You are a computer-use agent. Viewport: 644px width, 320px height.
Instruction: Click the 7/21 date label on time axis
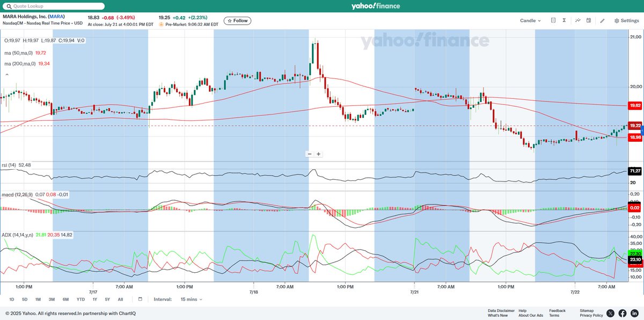(x=414, y=292)
